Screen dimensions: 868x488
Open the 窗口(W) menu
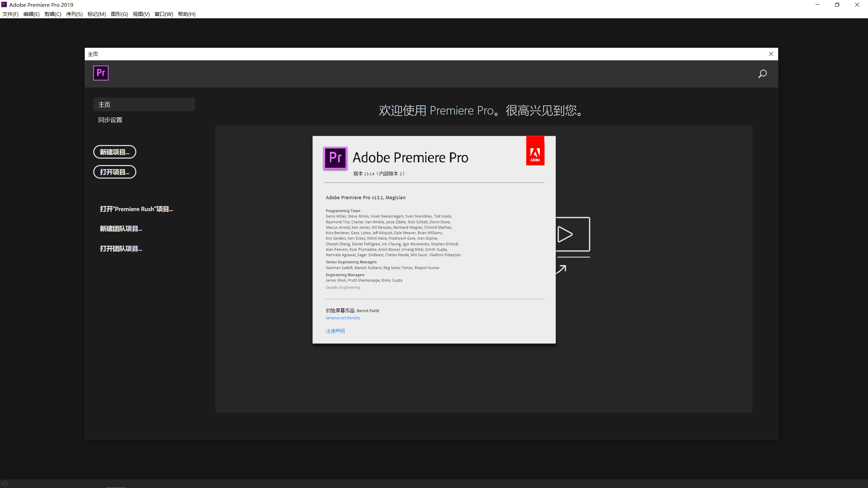click(164, 14)
